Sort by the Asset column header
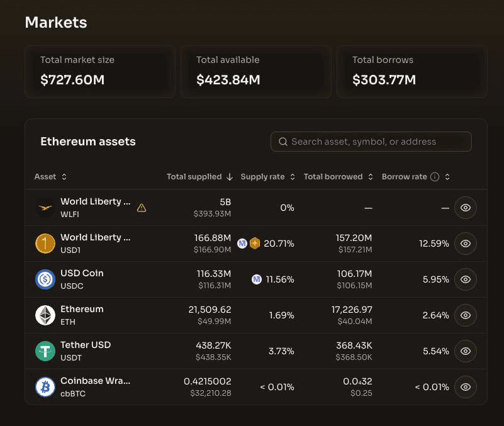This screenshot has height=426, width=504. (x=50, y=177)
